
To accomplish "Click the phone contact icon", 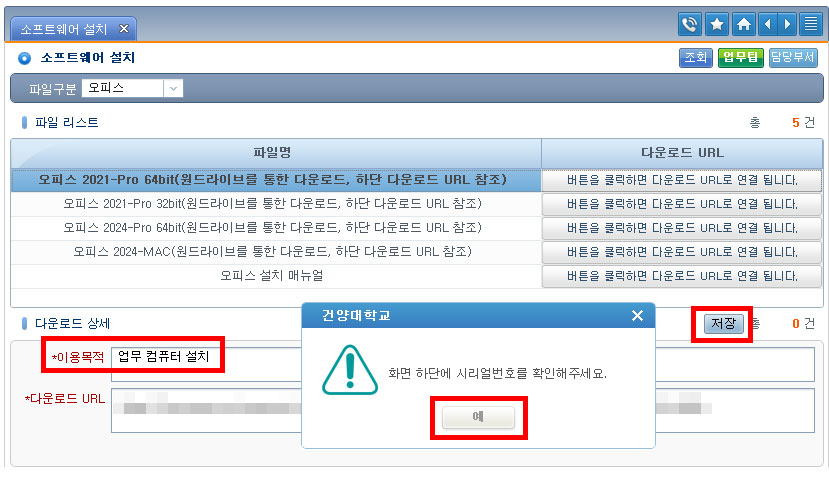I will [689, 24].
